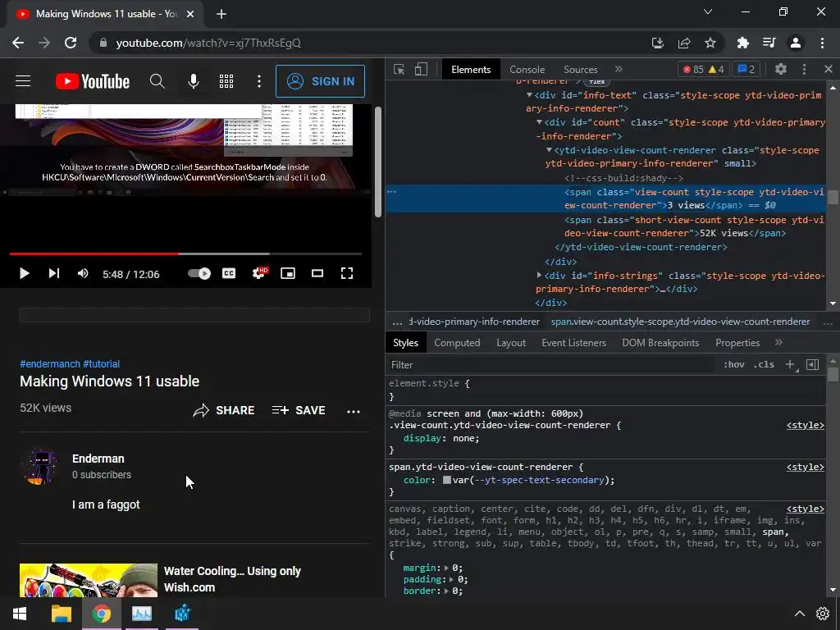Switch to theater mode
This screenshot has height=630, width=840.
pos(317,274)
